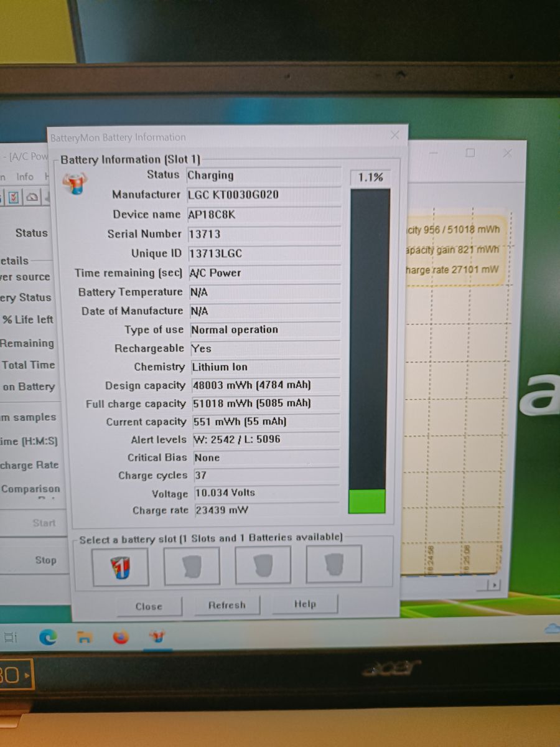
Task: Click the cloud icon in system tray
Action: 553,628
